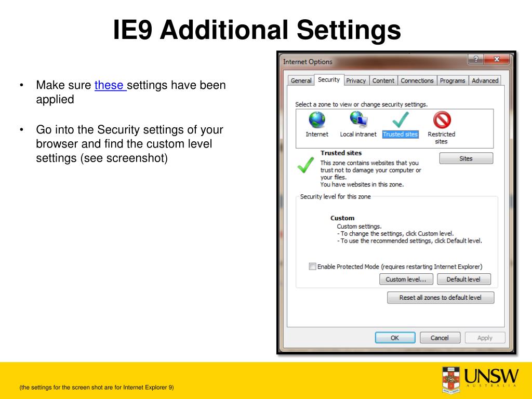This screenshot has height=399, width=532.
Task: Toggle Enable Protected Mode checkbox
Action: (x=312, y=267)
